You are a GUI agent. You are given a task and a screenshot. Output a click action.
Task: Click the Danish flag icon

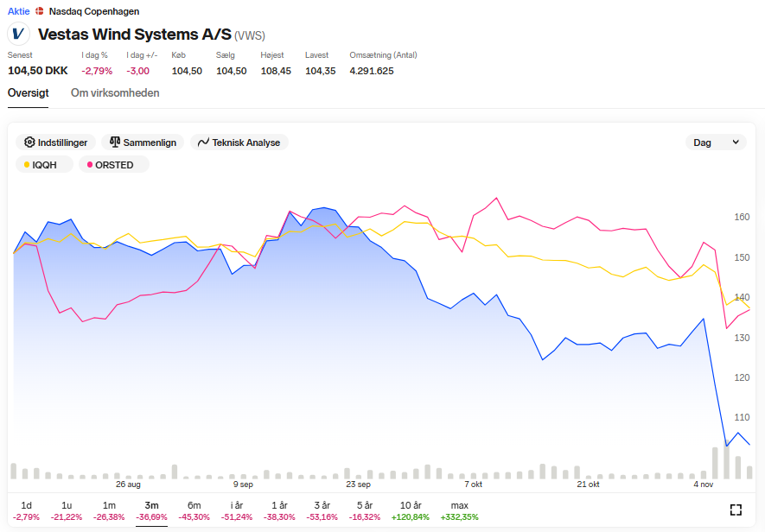tap(40, 10)
